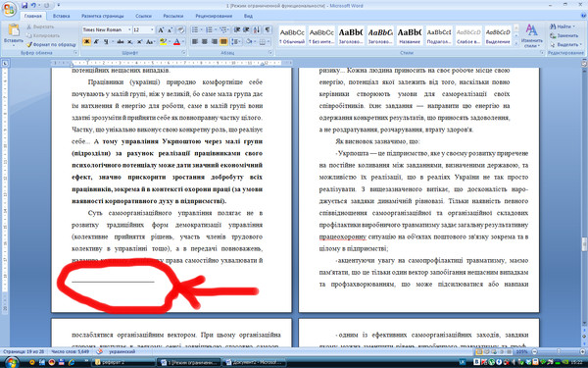
Task: Apply superscript formatting
Action: (x=139, y=41)
